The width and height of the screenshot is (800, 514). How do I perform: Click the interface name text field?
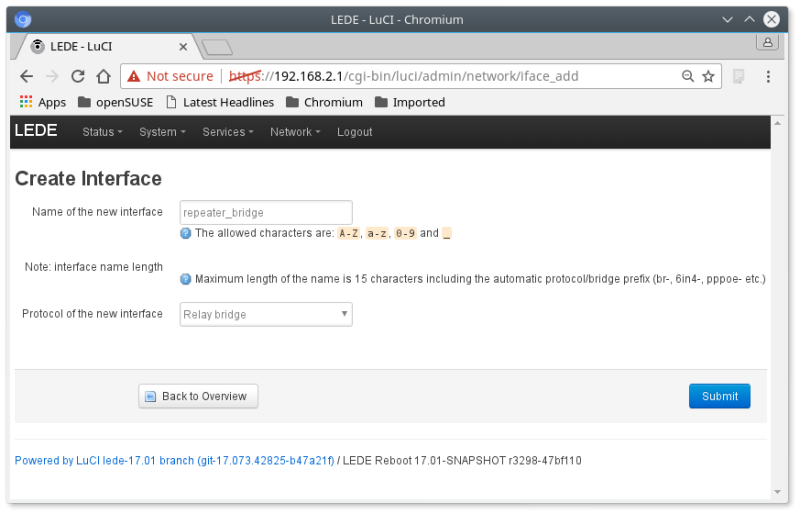(x=266, y=212)
